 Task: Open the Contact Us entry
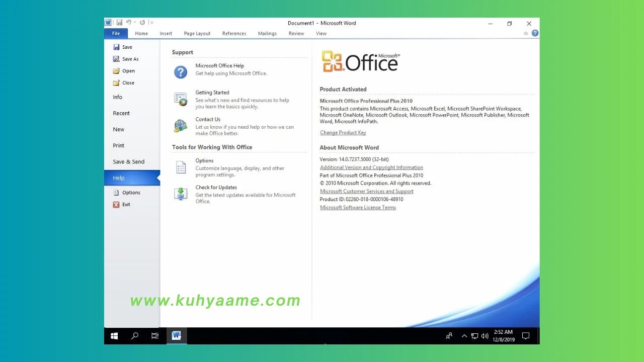coord(208,120)
